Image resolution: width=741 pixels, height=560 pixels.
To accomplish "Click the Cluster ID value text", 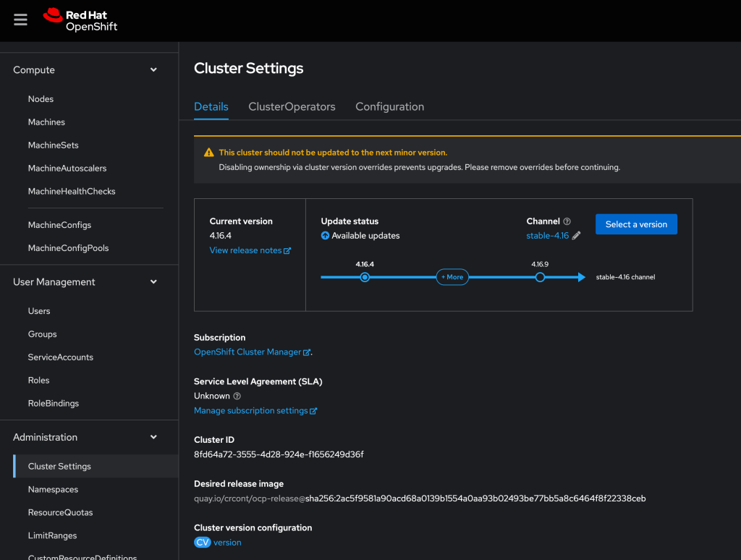I will click(279, 454).
